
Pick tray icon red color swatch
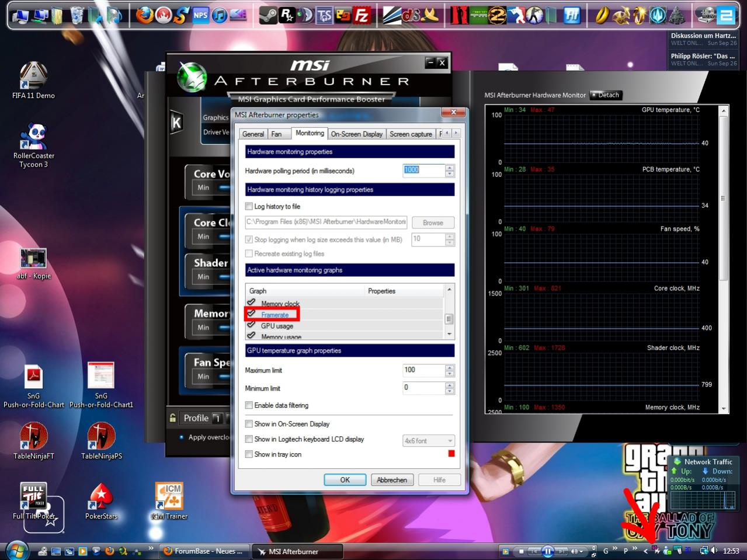point(451,454)
